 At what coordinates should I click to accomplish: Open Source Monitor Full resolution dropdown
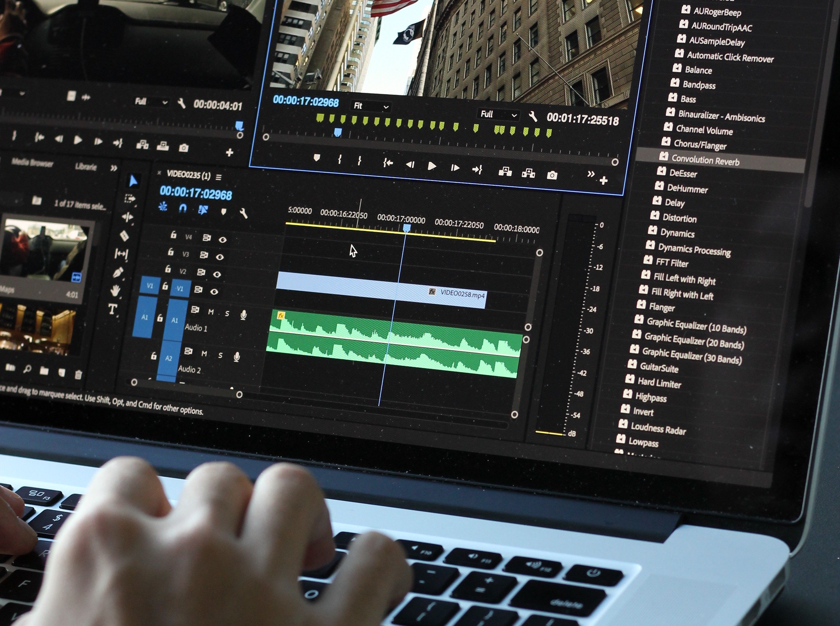[152, 102]
